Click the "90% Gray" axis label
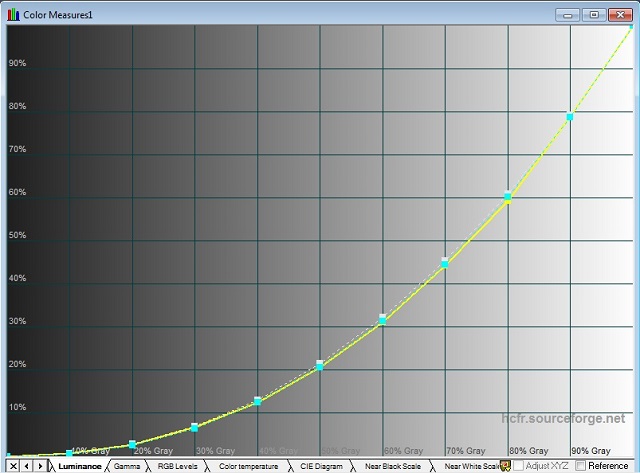This screenshot has height=473, width=640. 591,451
